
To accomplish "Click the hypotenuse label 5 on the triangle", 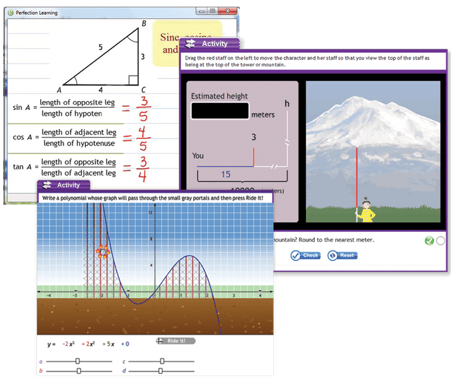I will pos(100,47).
